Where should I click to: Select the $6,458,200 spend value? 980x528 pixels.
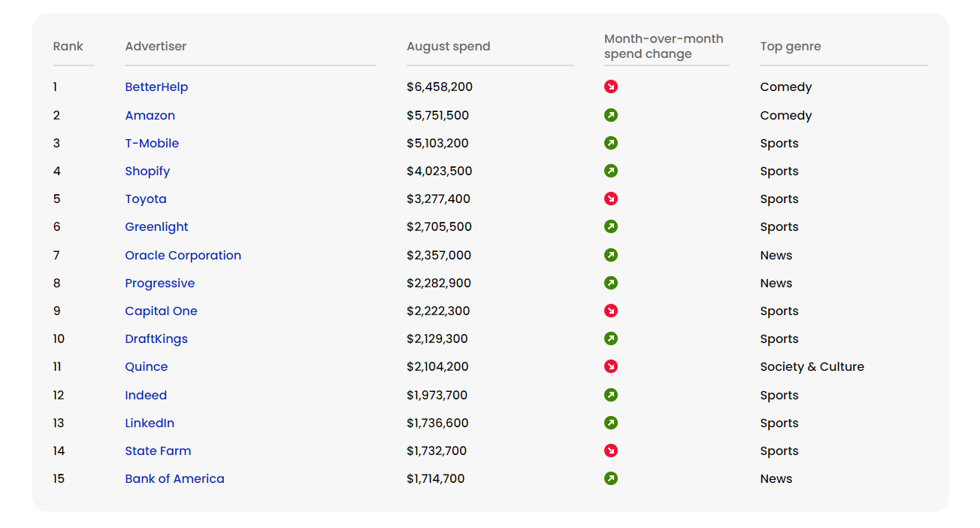point(440,87)
